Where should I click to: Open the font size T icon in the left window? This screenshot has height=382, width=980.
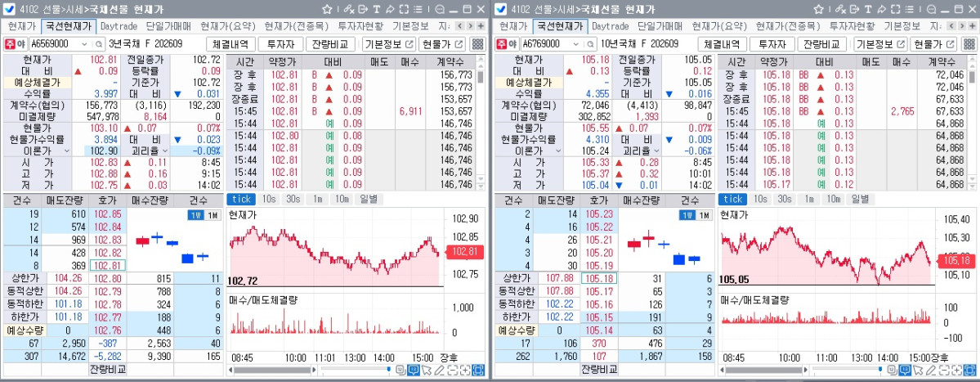click(x=376, y=9)
